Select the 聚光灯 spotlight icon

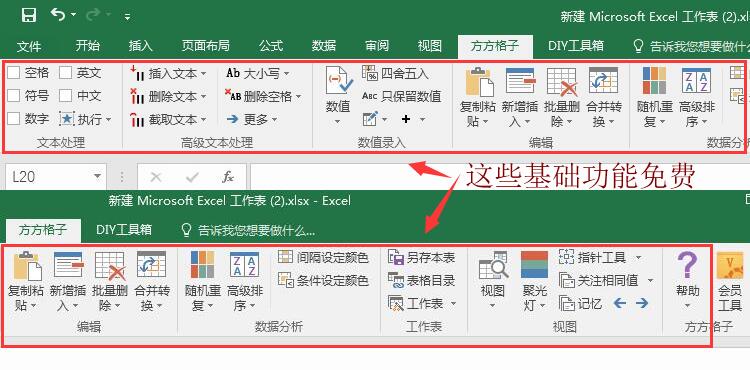[x=534, y=264]
